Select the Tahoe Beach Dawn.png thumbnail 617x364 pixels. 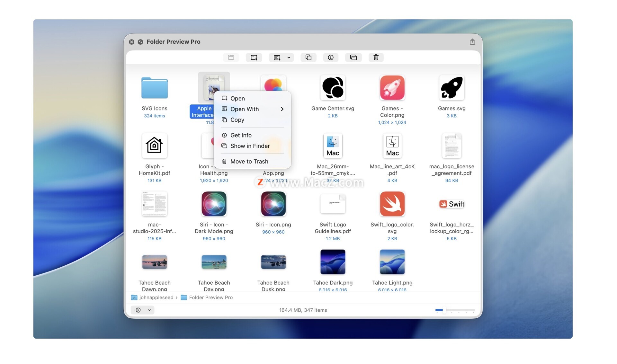point(155,262)
